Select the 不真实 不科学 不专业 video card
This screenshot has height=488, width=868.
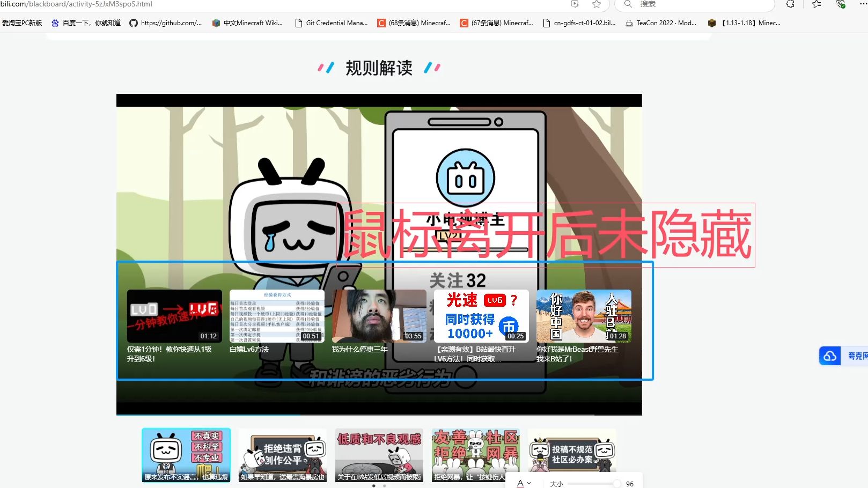coord(186,455)
